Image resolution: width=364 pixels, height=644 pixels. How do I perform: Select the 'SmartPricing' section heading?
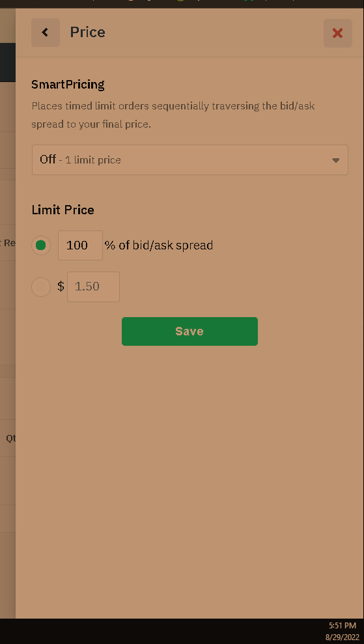coord(68,85)
